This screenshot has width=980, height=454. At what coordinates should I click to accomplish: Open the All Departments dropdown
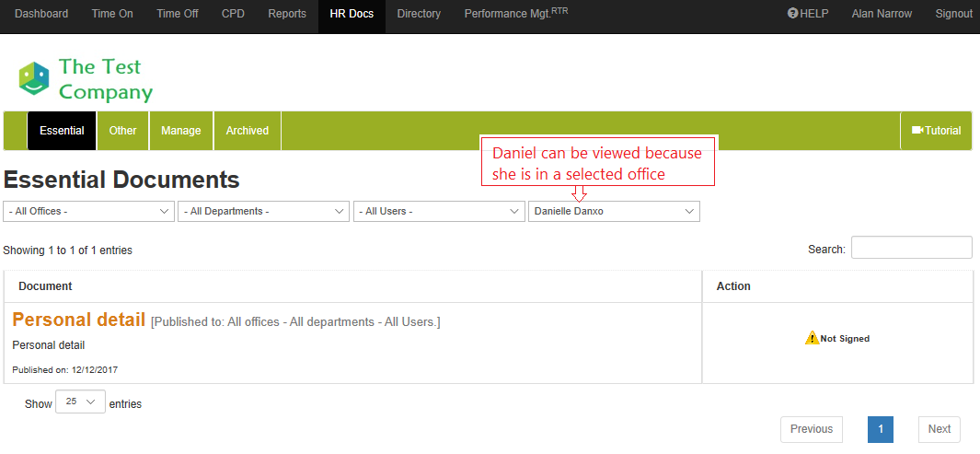point(263,211)
